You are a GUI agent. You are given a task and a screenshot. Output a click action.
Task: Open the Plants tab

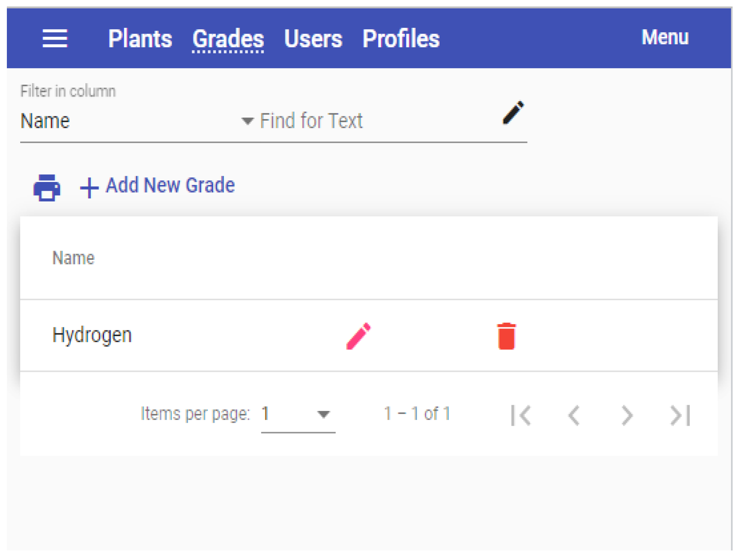coord(140,39)
